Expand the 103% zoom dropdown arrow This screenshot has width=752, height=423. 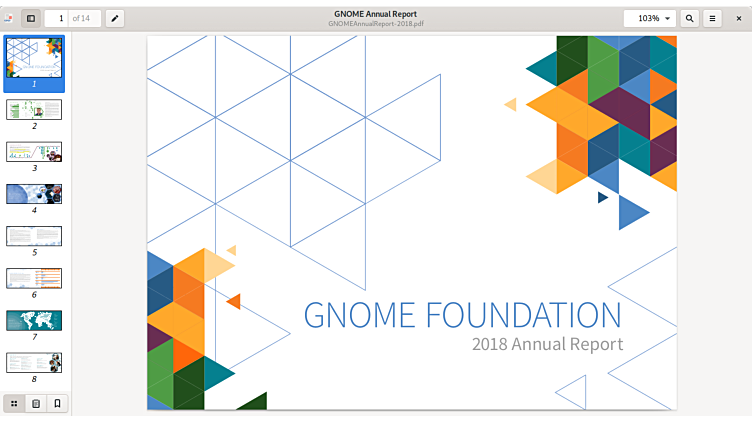[x=667, y=18]
